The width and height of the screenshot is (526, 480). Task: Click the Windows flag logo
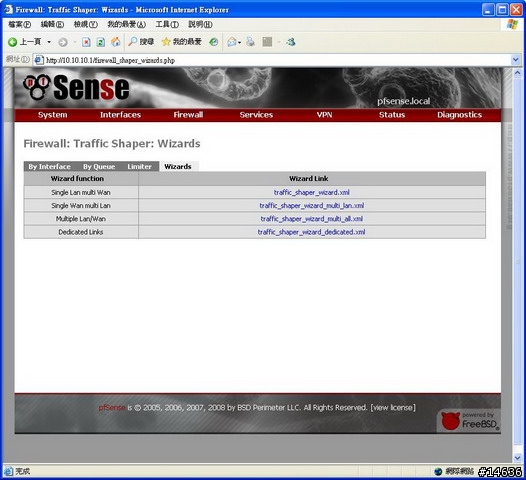pos(512,24)
